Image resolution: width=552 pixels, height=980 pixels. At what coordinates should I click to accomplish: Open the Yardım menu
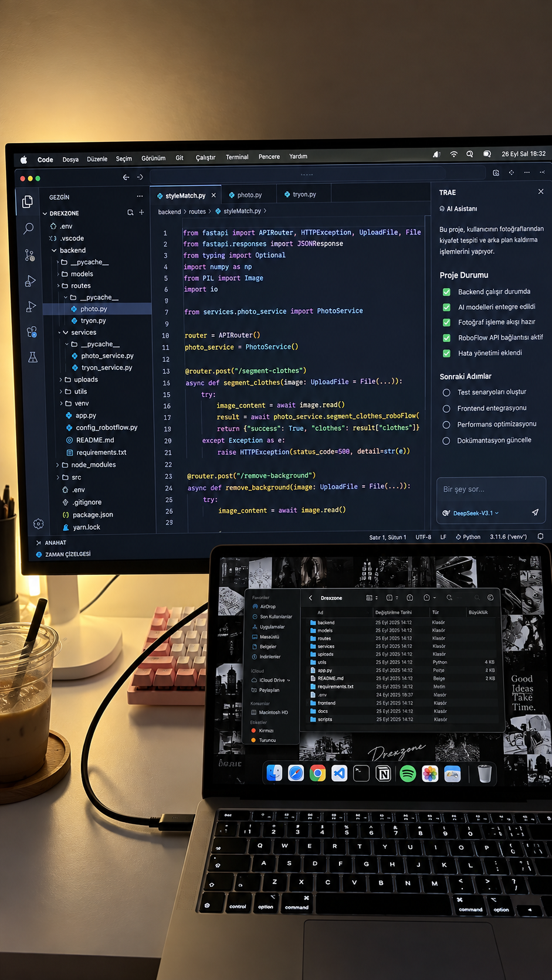click(x=298, y=156)
